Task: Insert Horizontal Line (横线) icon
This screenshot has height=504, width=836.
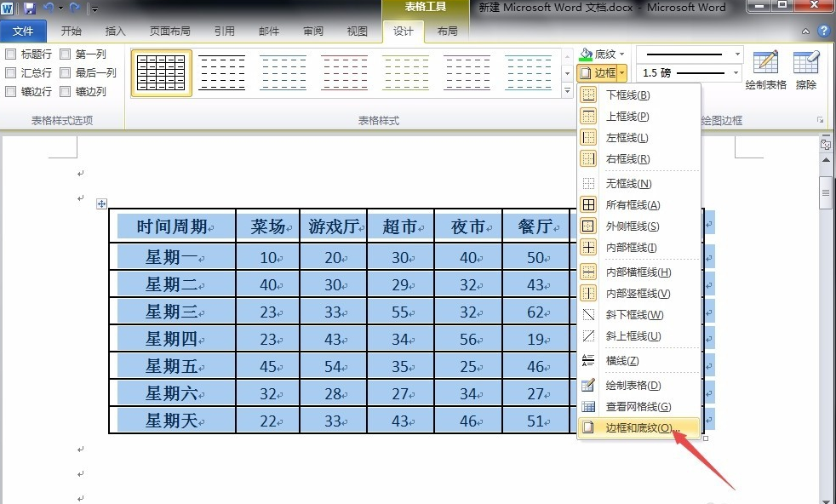Action: (x=588, y=360)
